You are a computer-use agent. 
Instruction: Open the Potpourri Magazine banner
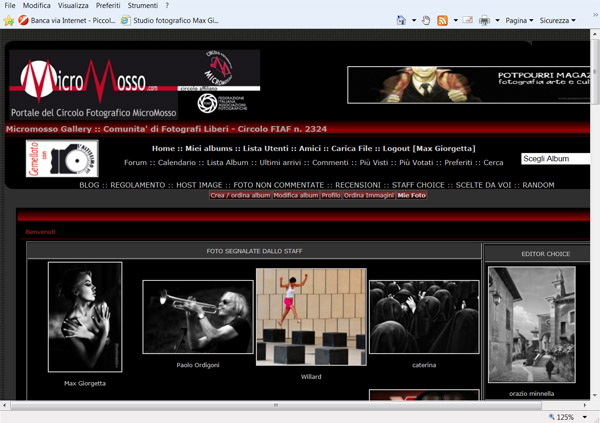(469, 85)
